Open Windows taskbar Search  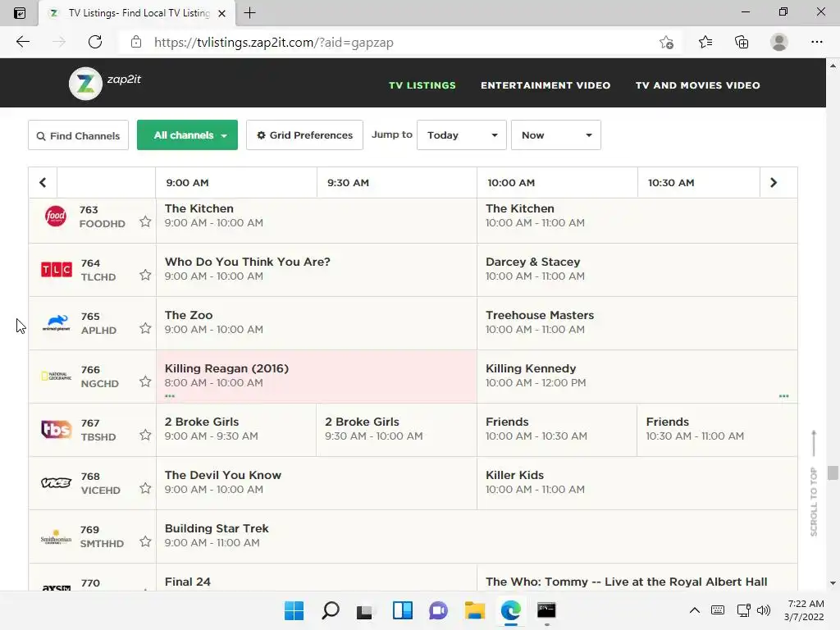[x=330, y=610]
